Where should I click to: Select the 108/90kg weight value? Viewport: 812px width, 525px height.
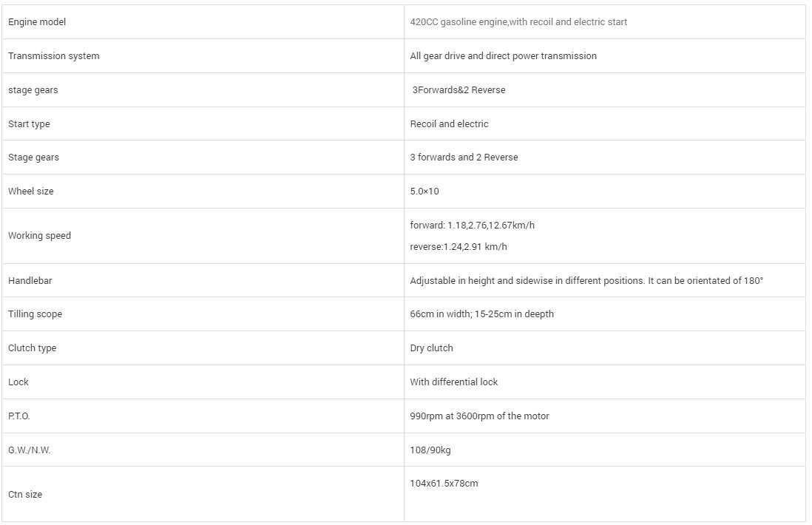coord(430,450)
